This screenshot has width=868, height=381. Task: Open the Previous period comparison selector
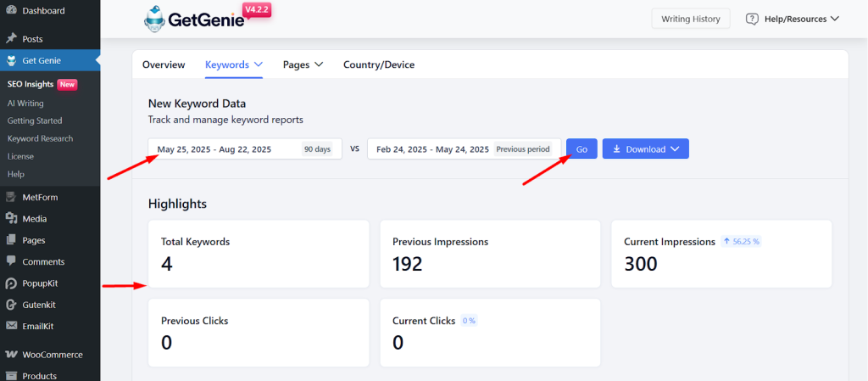[x=523, y=149]
